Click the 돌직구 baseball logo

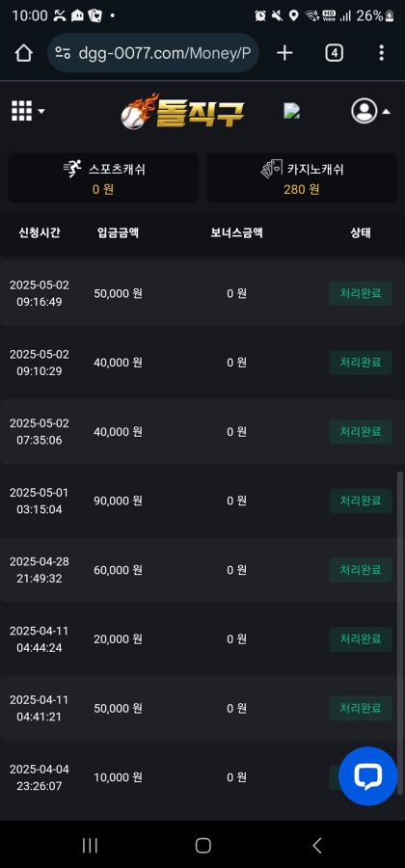pos(182,111)
